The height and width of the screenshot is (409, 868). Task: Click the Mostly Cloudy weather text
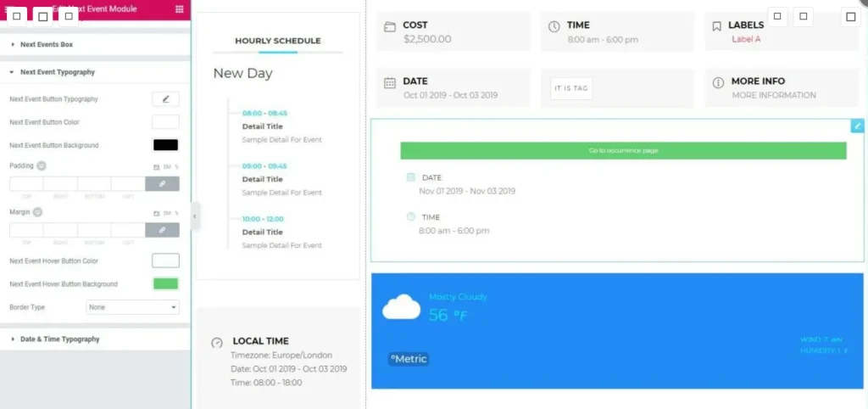(458, 297)
